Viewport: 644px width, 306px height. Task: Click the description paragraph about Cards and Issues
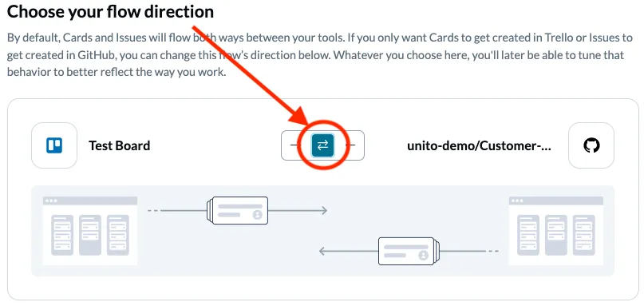point(320,55)
